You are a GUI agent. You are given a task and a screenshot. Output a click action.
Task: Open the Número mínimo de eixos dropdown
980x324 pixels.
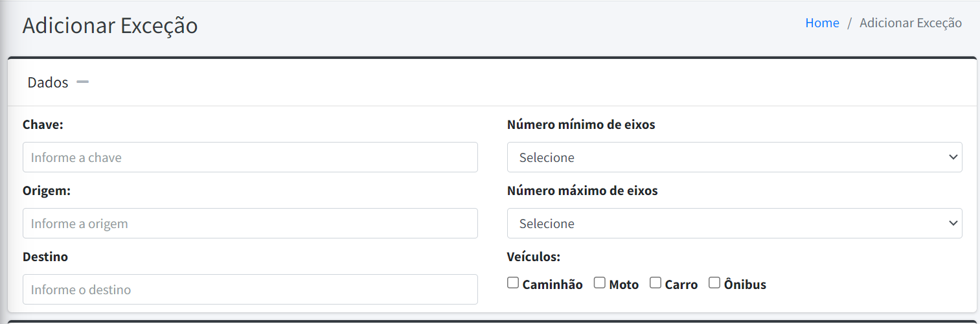[734, 157]
